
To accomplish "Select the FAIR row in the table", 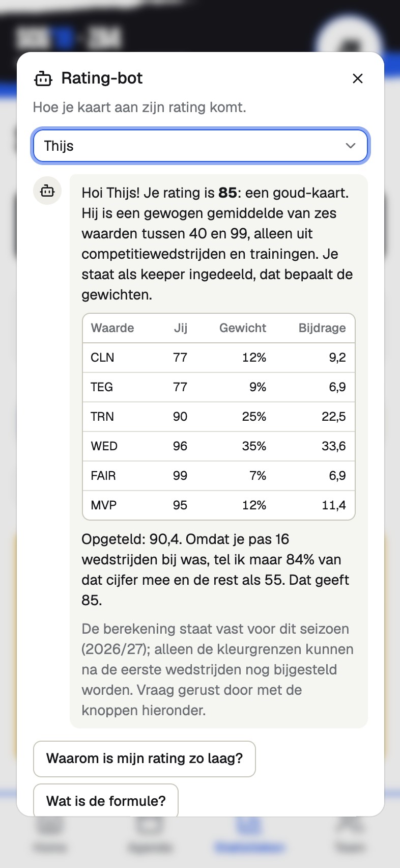I will [x=219, y=476].
